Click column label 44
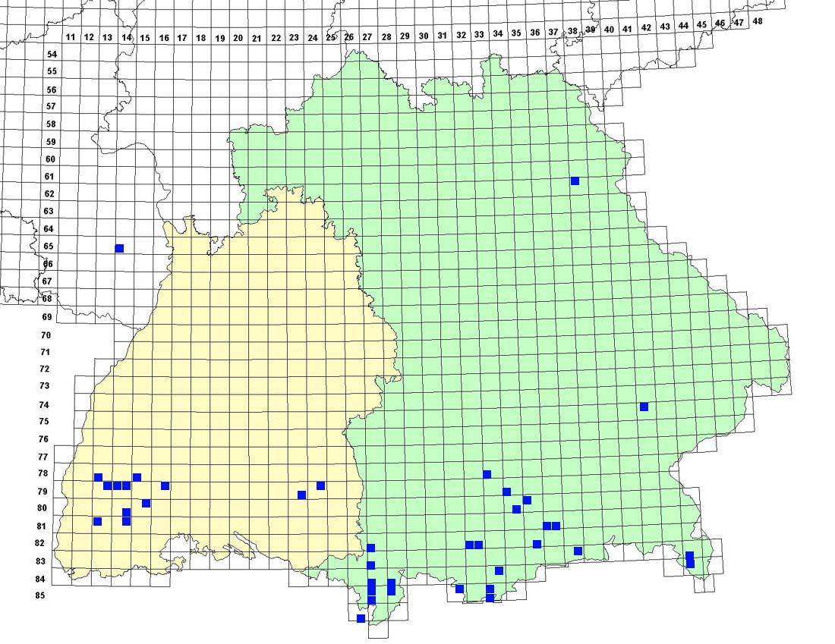This screenshot has width=835, height=644. coord(683,26)
